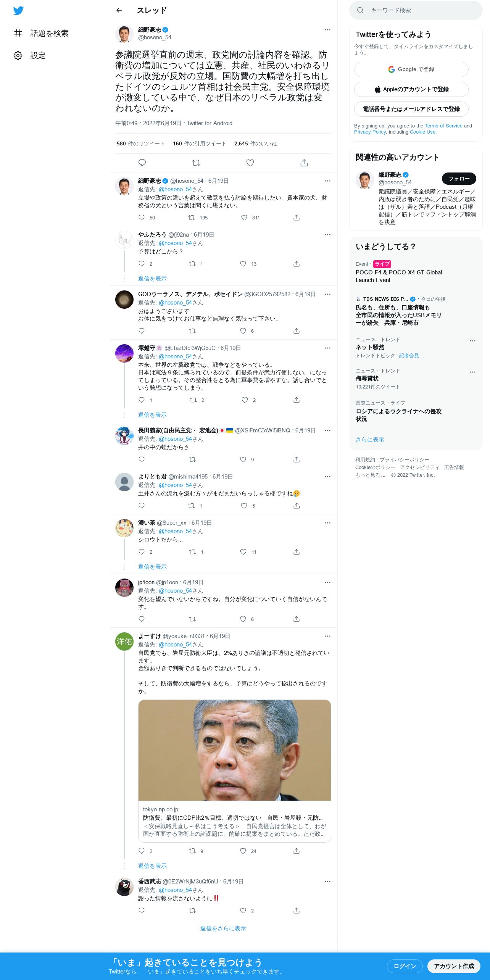The image size is (490, 980).
Task: Reply to the main tweet
Action: pyautogui.click(x=142, y=163)
